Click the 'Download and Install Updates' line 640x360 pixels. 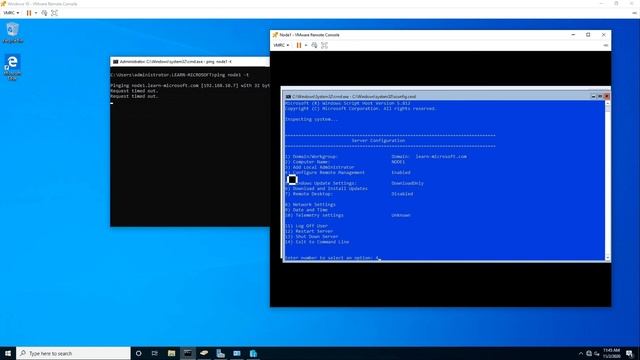pos(327,189)
